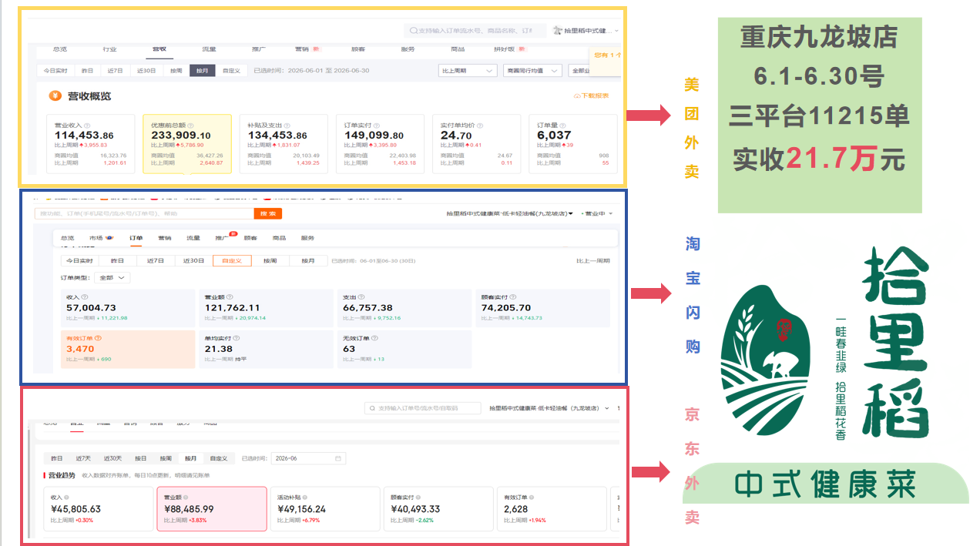Click the 您有 1 个 notification popup
Viewport: 980px width, 546px height.
click(606, 60)
